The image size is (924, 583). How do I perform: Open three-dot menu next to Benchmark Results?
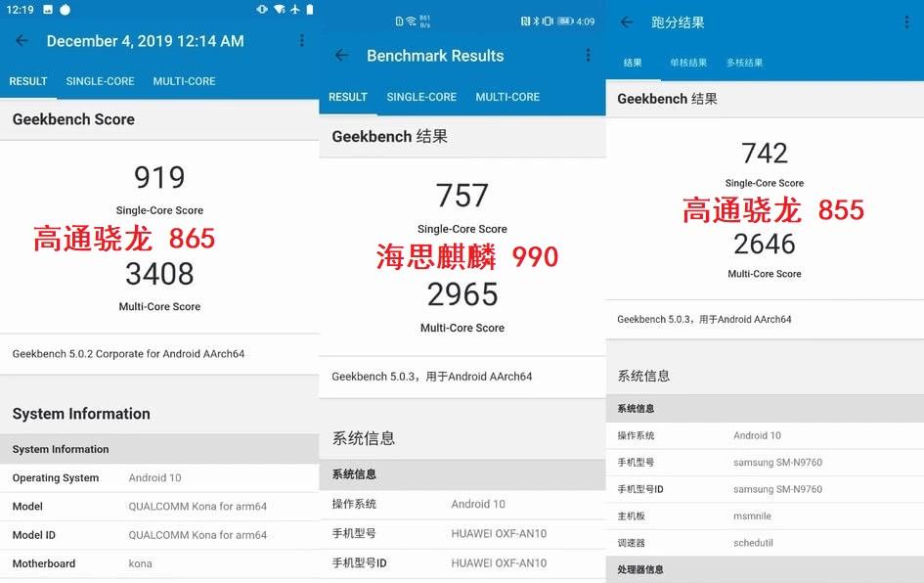coord(588,56)
